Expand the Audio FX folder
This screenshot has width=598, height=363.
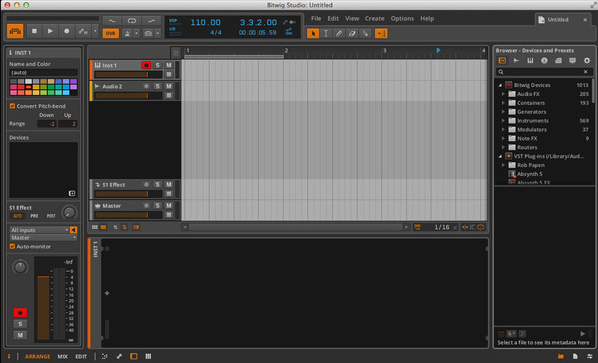coord(503,94)
